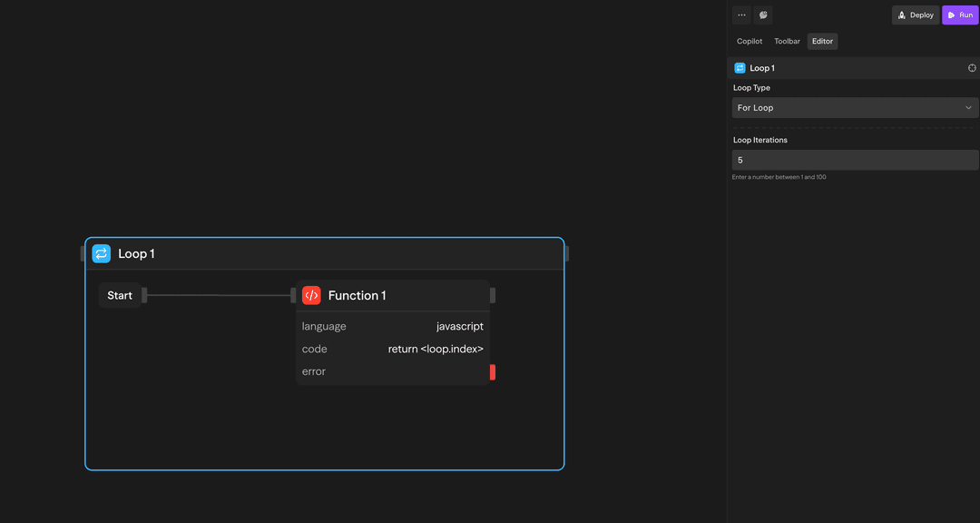This screenshot has width=980, height=523.
Task: Click the Loop icon on the Loop 1 node
Action: point(101,252)
